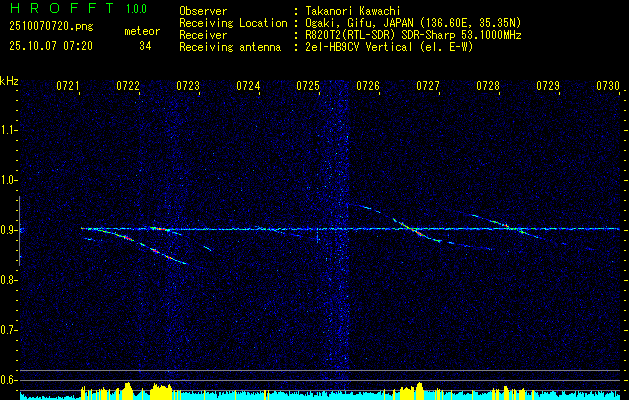629x400 pixels.
Task: Click the 0728 time marker
Action: coord(488,86)
